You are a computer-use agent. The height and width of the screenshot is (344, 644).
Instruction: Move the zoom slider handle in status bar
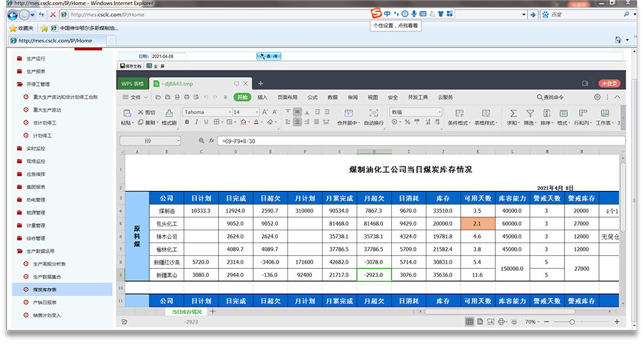571,322
